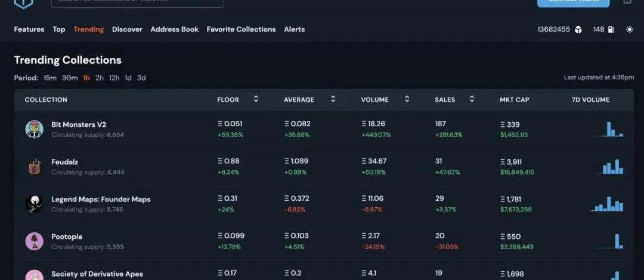Screen dimensions: 644x280
Task: Click the Feudalz collection avatar
Action: [x=34, y=167]
